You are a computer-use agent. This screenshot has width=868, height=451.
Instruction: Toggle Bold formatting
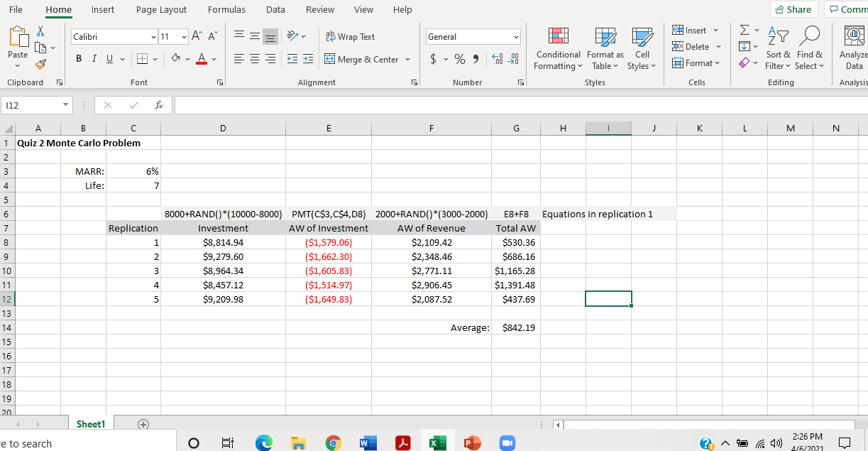[x=78, y=60]
